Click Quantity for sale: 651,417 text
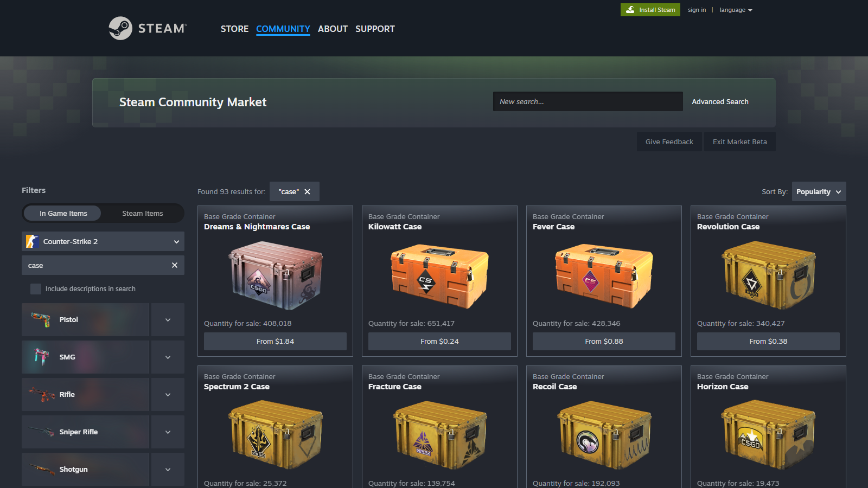Image resolution: width=868 pixels, height=488 pixels. tap(411, 323)
